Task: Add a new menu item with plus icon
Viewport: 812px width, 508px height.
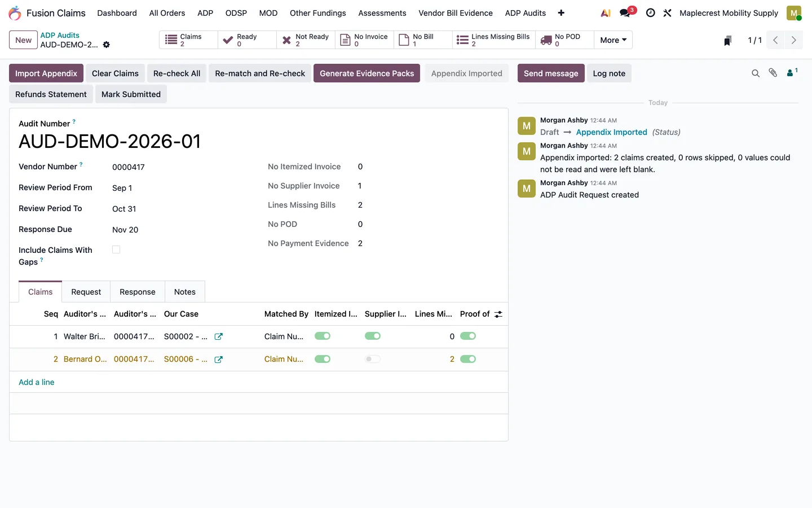Action: coord(561,13)
